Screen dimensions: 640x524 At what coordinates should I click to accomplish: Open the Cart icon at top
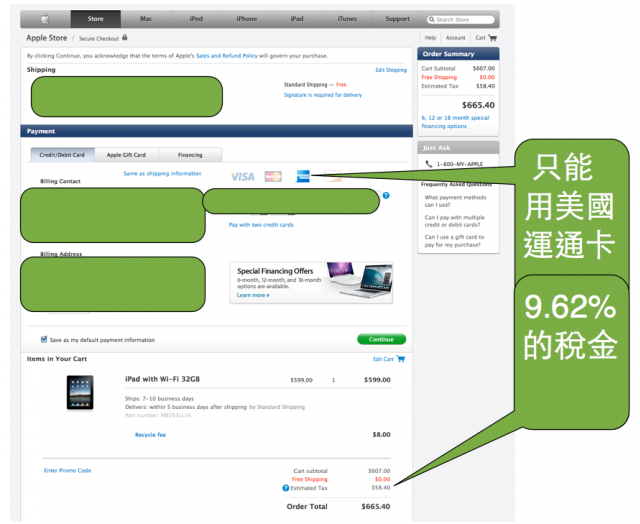[493, 38]
